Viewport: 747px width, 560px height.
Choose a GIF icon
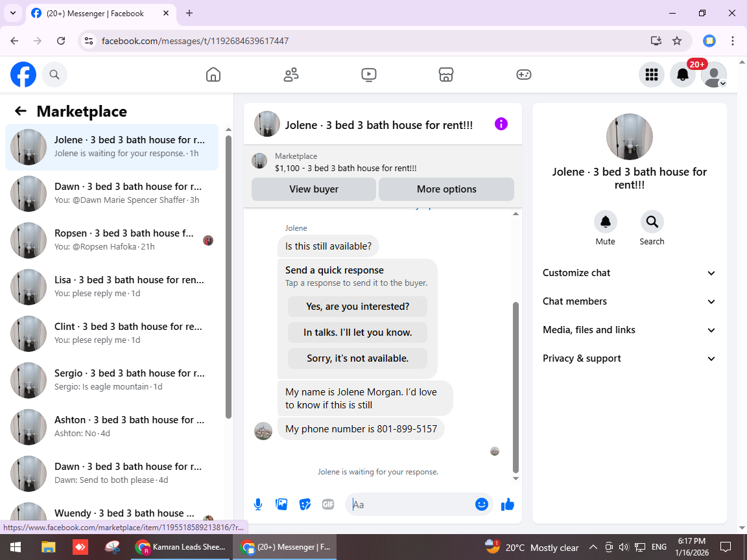pyautogui.click(x=327, y=504)
